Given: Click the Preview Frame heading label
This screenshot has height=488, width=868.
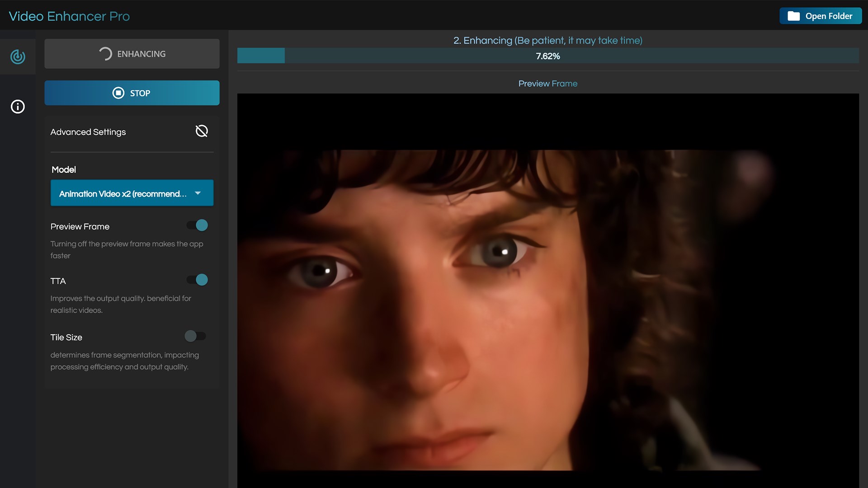Looking at the screenshot, I should 548,84.
